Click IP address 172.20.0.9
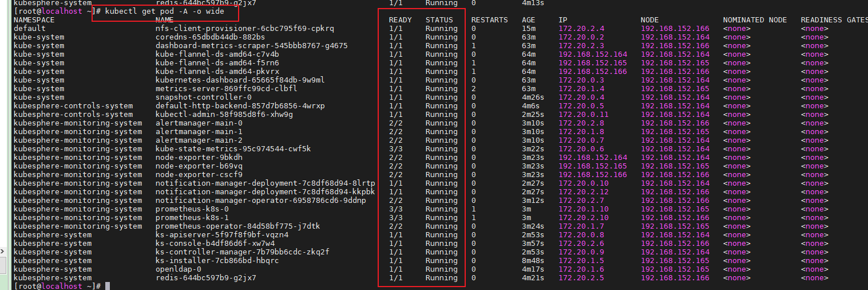The width and height of the screenshot is (868, 290). point(581,252)
